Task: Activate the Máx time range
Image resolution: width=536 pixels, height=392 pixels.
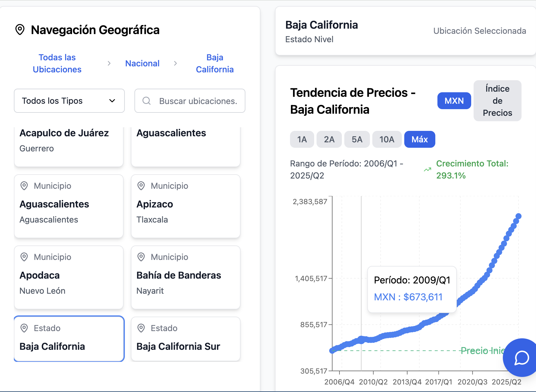Action: (419, 139)
